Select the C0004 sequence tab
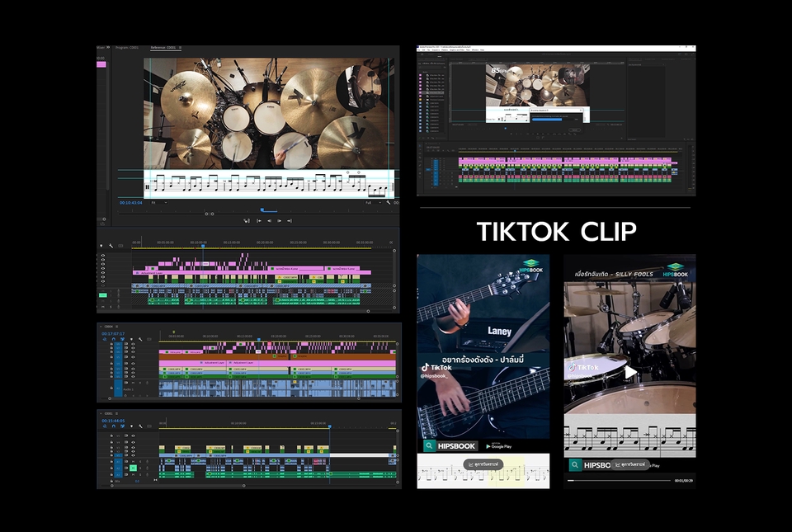 click(109, 327)
